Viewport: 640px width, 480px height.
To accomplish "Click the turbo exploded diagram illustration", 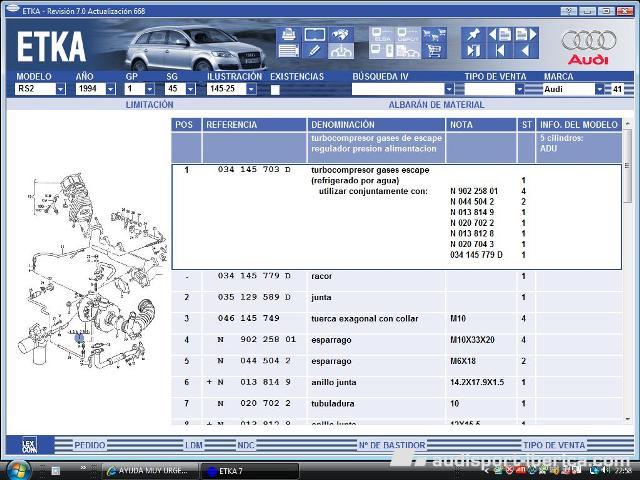I will click(91, 270).
